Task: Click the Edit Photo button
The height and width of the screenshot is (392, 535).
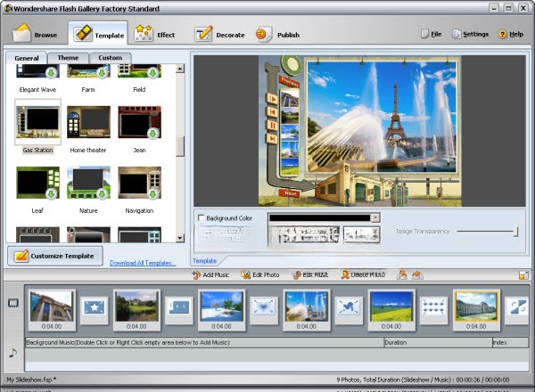Action: coord(260,274)
